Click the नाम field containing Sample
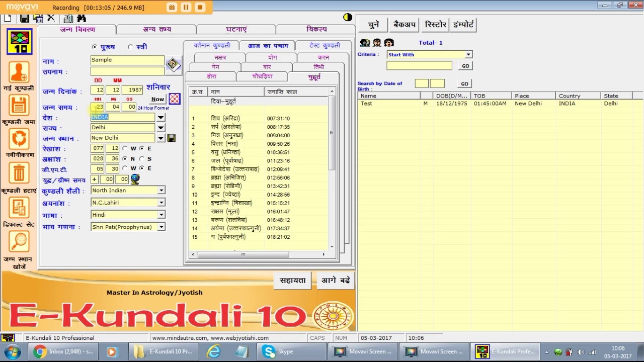Image resolution: width=644 pixels, height=362 pixels. (x=127, y=60)
